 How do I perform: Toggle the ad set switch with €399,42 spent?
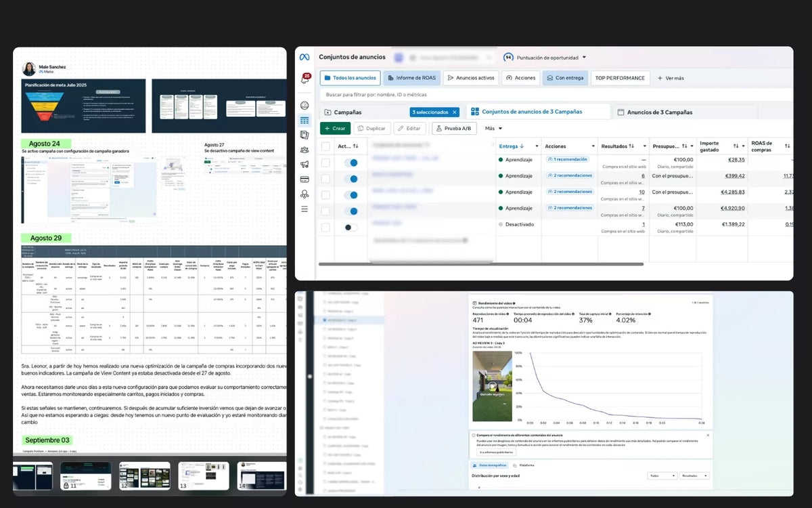click(351, 179)
